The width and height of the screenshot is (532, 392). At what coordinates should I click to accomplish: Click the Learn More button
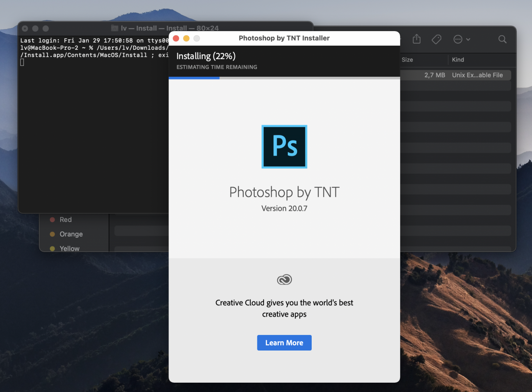coord(284,343)
